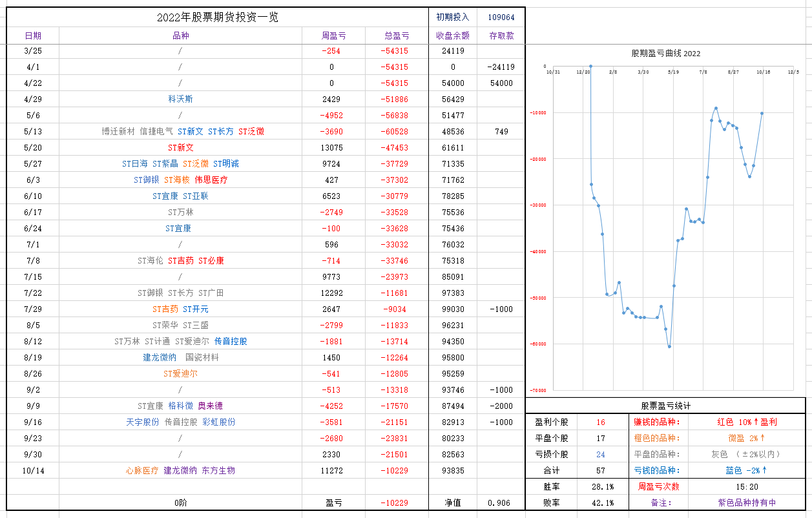The height and width of the screenshot is (518, 812).
Task: Select the initial investment value 109064
Action: click(x=501, y=17)
